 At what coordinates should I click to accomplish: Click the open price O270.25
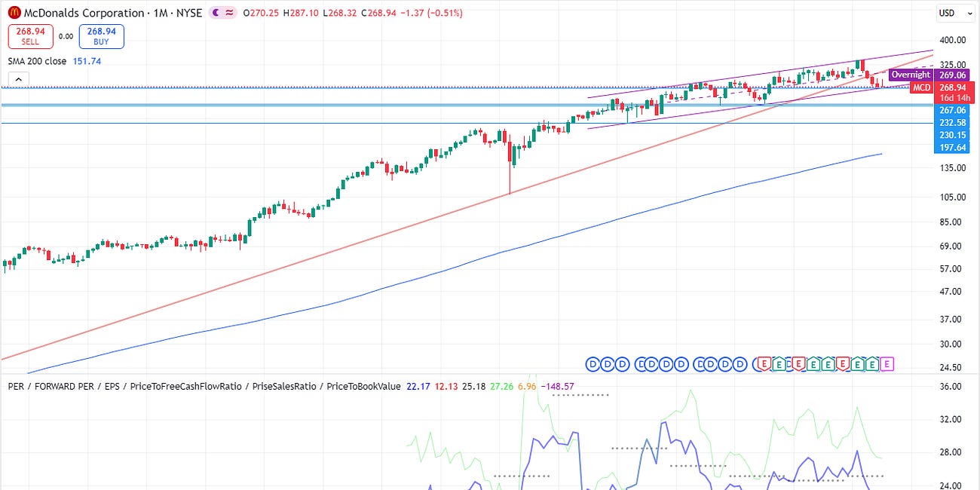coord(260,14)
